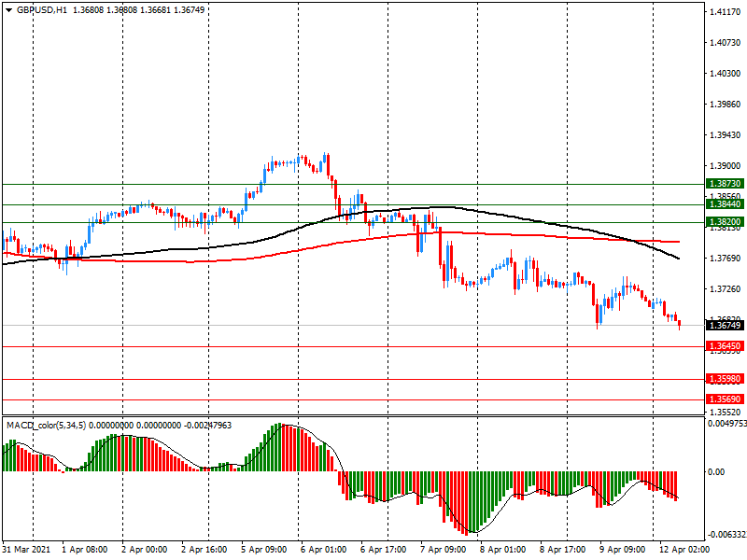Click the 2 Apr 16:00 time label
This screenshot has height=560, width=747.
click(x=204, y=550)
